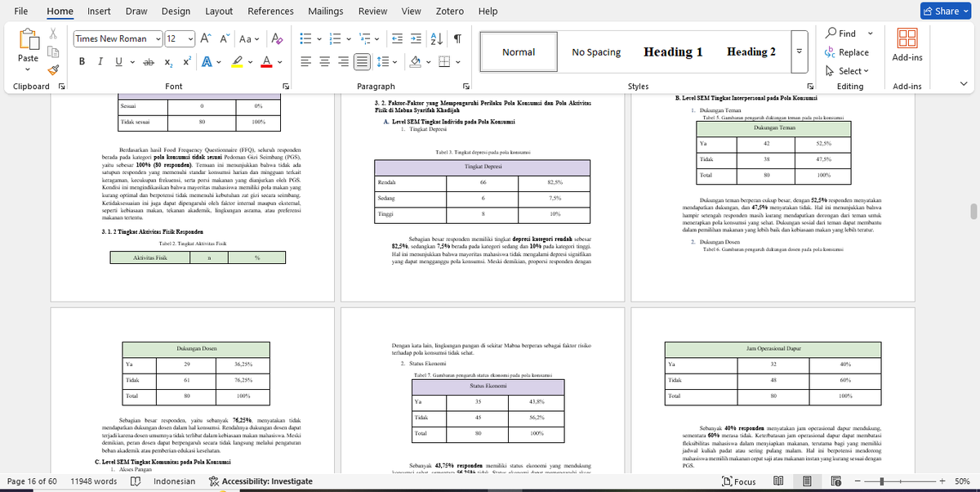The height and width of the screenshot is (492, 980).
Task: Apply the red font color
Action: click(x=266, y=62)
